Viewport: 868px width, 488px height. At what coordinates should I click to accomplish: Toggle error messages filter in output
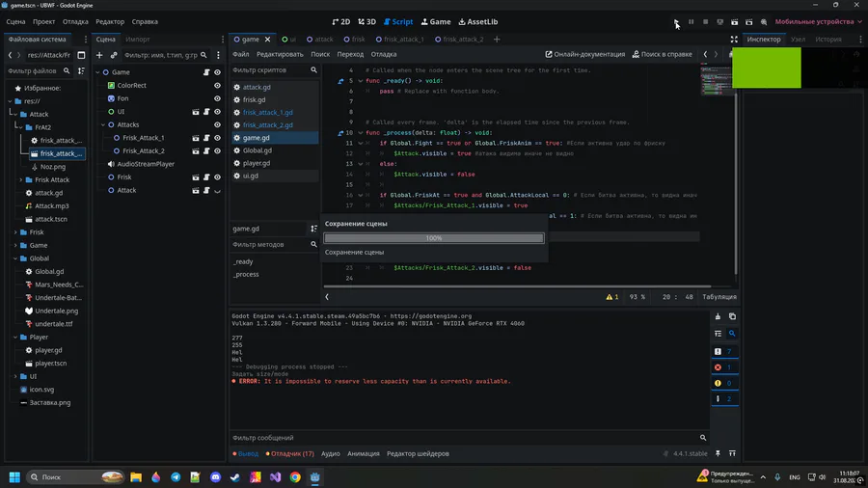[x=724, y=367]
